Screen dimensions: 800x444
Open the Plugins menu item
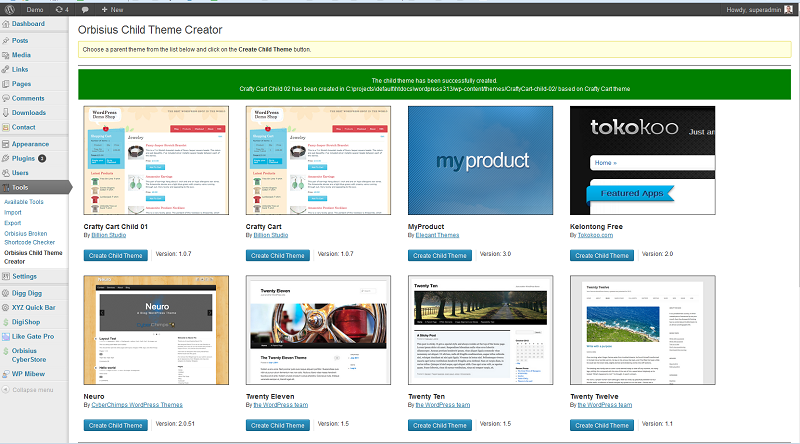tap(23, 158)
